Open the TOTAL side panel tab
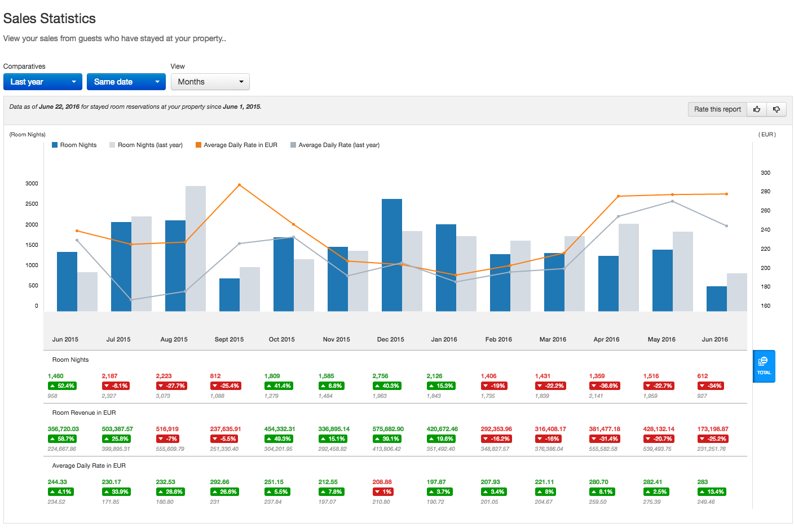Image resolution: width=794 pixels, height=532 pixels. (764, 366)
